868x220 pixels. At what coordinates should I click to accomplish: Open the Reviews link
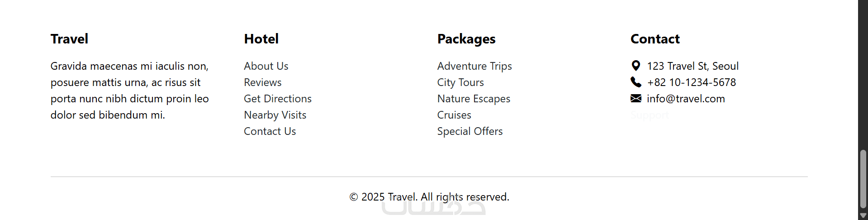point(262,82)
